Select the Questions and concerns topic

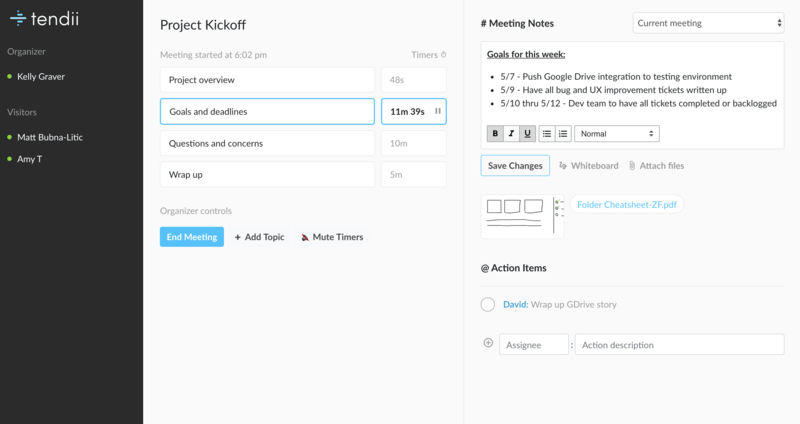click(267, 143)
